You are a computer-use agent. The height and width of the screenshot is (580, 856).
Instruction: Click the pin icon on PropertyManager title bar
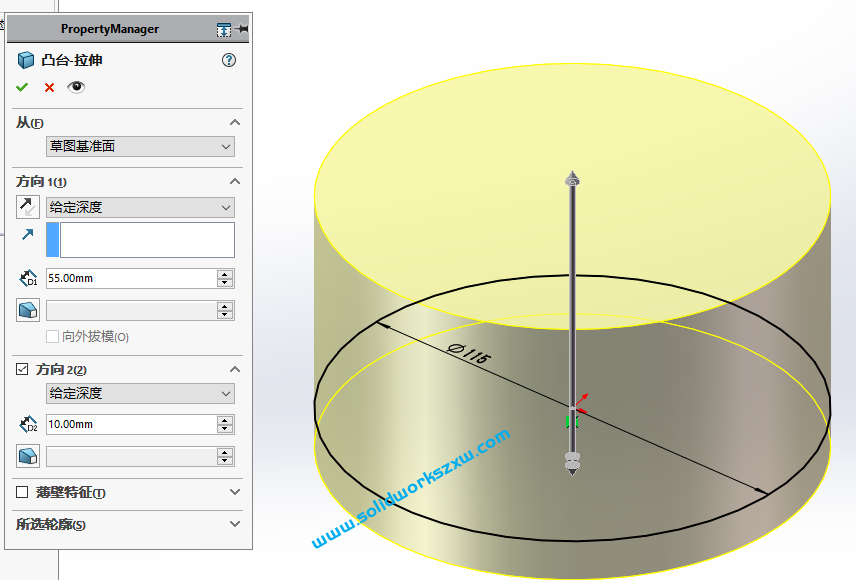pyautogui.click(x=241, y=29)
